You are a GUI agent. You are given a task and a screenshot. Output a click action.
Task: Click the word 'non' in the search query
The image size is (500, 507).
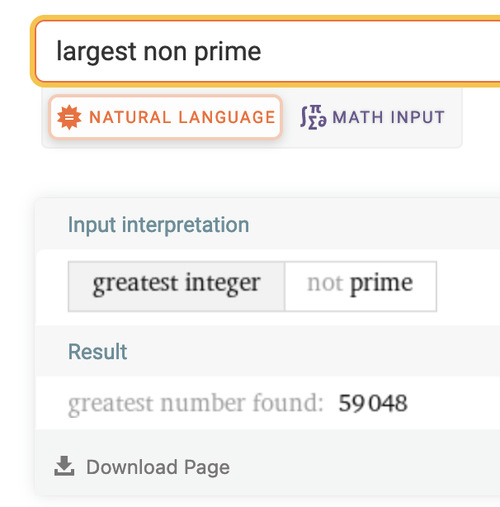pos(165,53)
